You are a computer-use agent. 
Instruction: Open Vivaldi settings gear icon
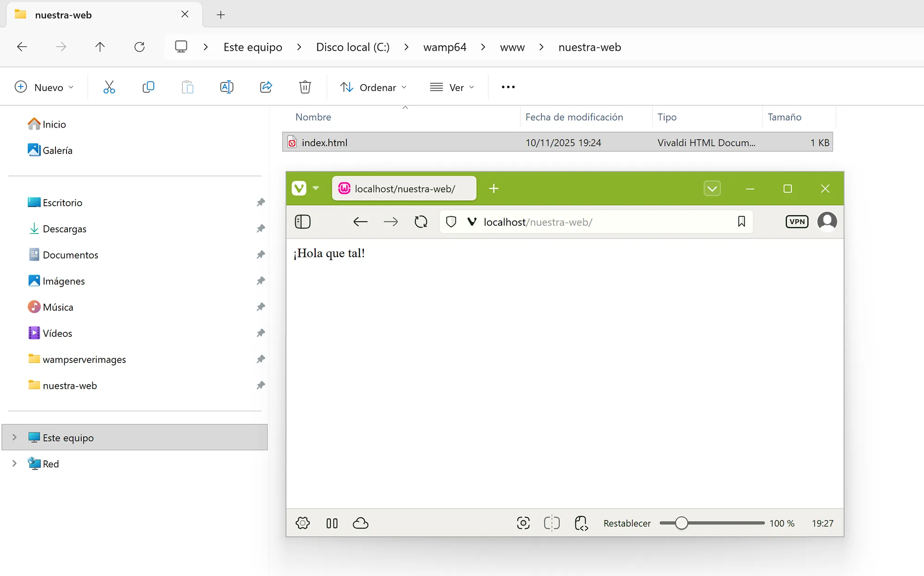pyautogui.click(x=303, y=523)
